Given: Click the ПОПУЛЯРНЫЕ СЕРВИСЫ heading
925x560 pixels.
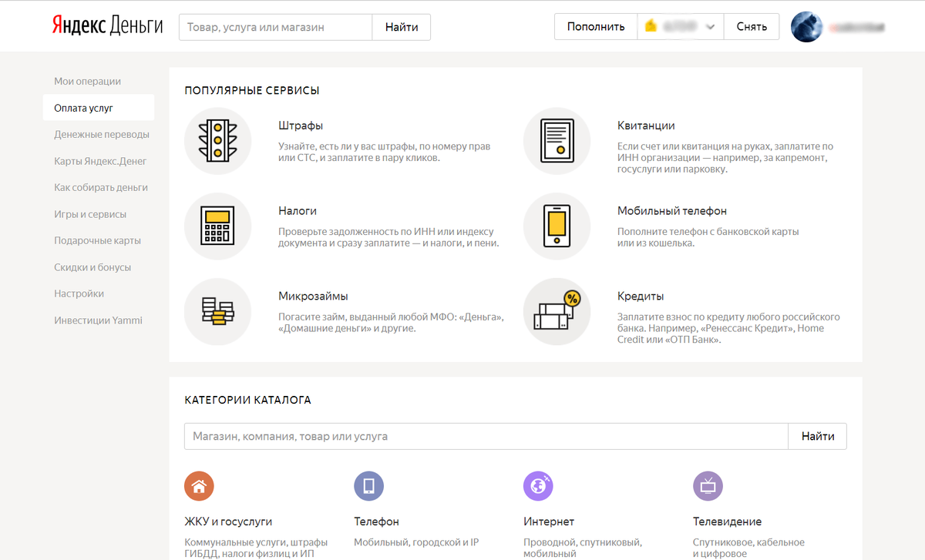Looking at the screenshot, I should (x=252, y=90).
